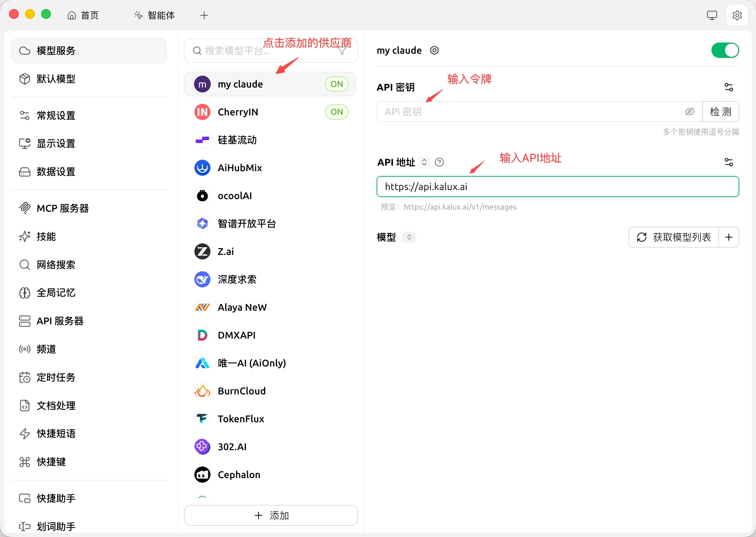The width and height of the screenshot is (756, 537).
Task: Open the 技能 skills section
Action: [89, 236]
